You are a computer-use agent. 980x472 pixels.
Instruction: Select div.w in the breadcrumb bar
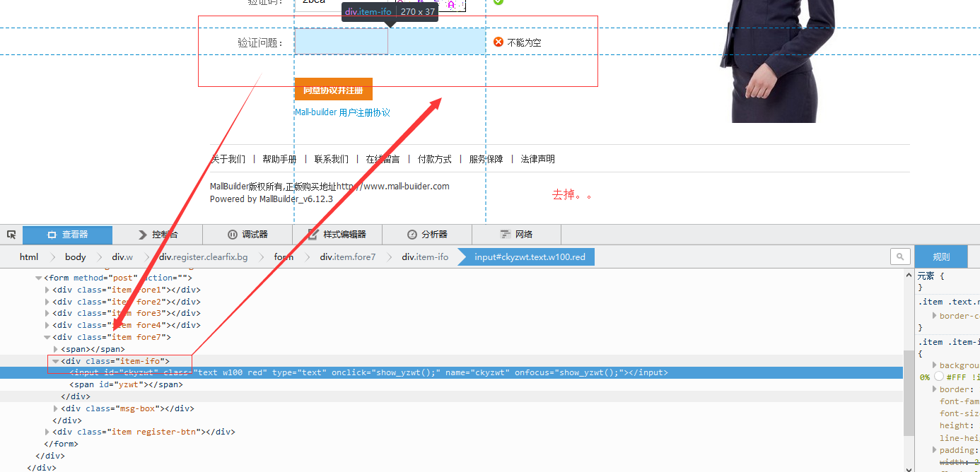pos(122,256)
